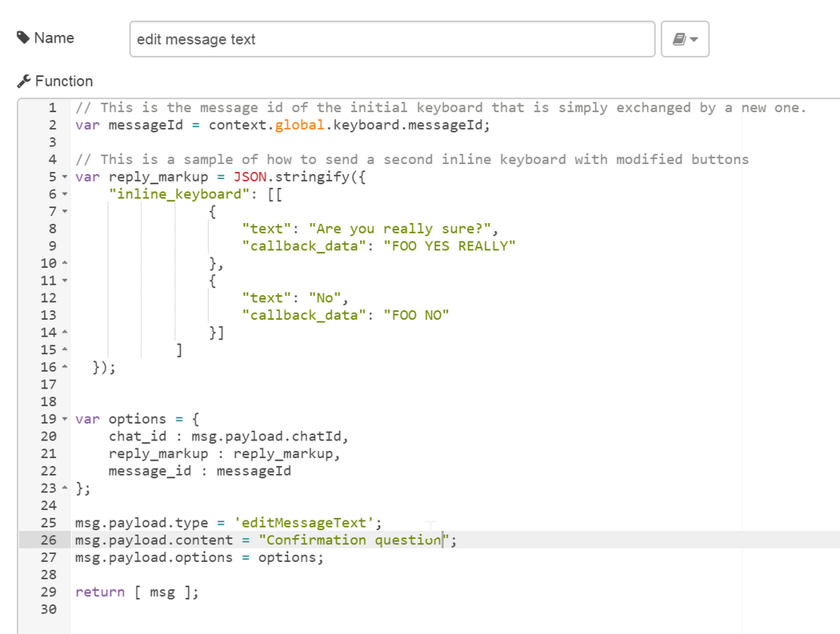
Task: Collapse the reply_markup block at line 5
Action: 64,177
